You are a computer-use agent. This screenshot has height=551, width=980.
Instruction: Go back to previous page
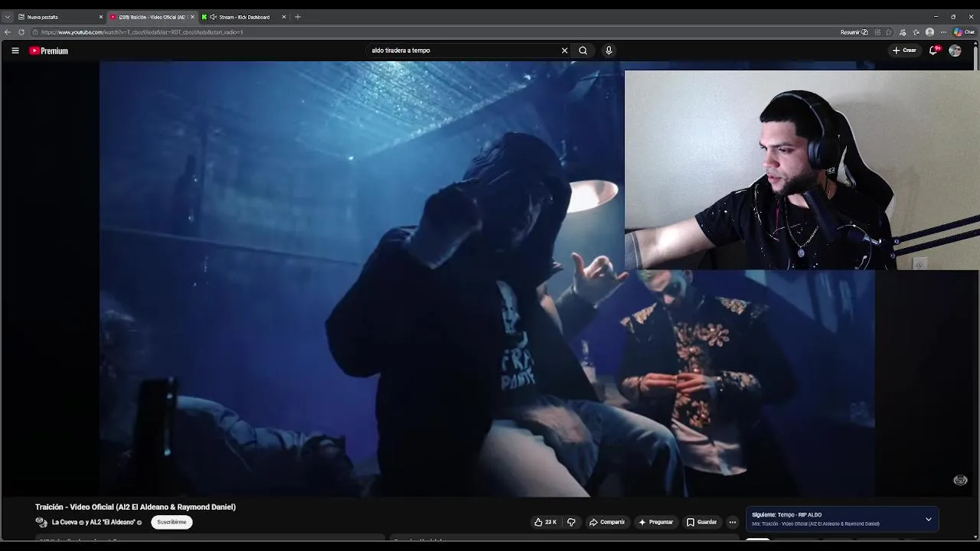coord(8,32)
